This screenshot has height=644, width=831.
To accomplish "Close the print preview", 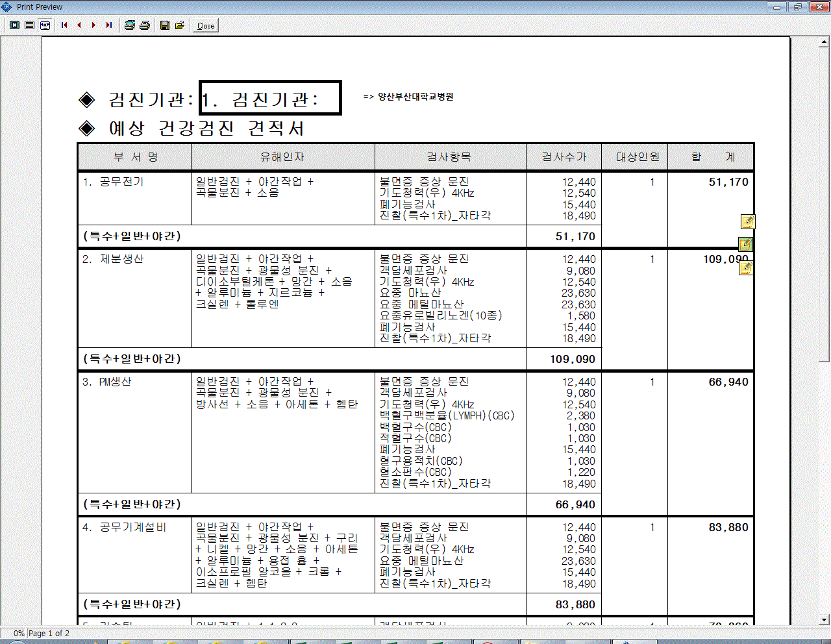I will 206,26.
